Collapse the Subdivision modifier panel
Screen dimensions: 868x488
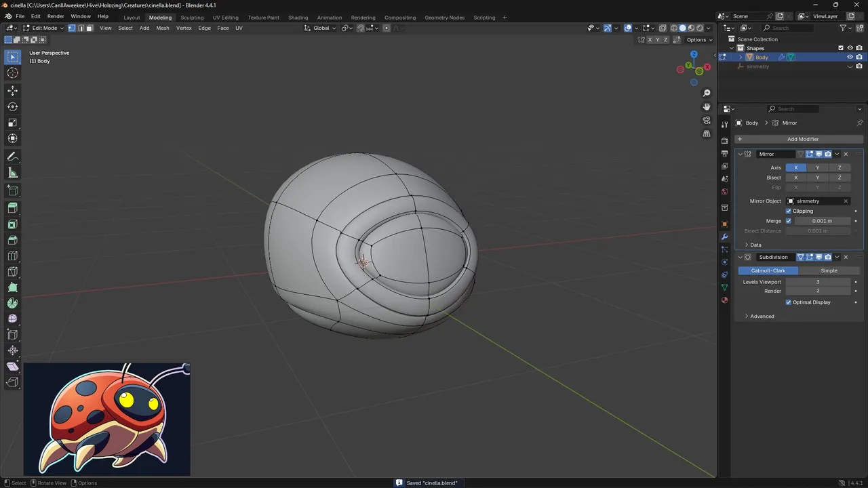click(x=740, y=257)
